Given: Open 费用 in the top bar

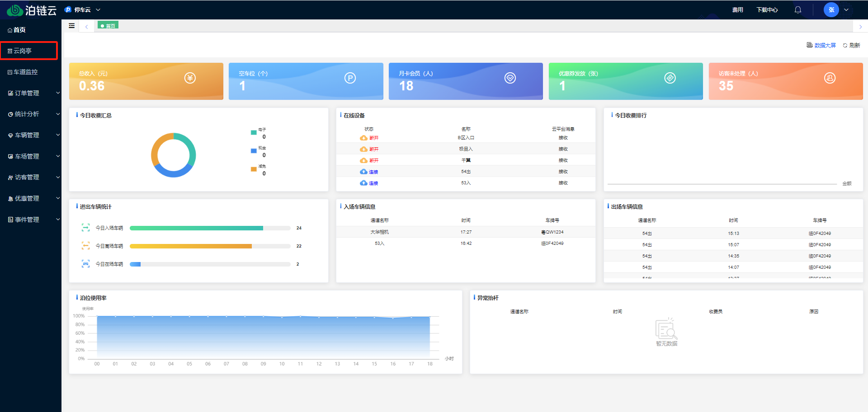Looking at the screenshot, I should click(738, 9).
